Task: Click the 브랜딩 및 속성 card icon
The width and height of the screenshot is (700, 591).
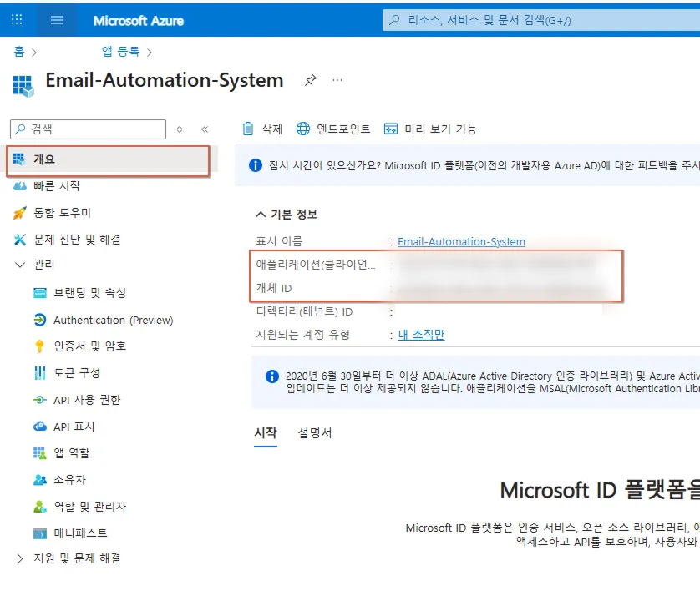Action: (x=40, y=293)
